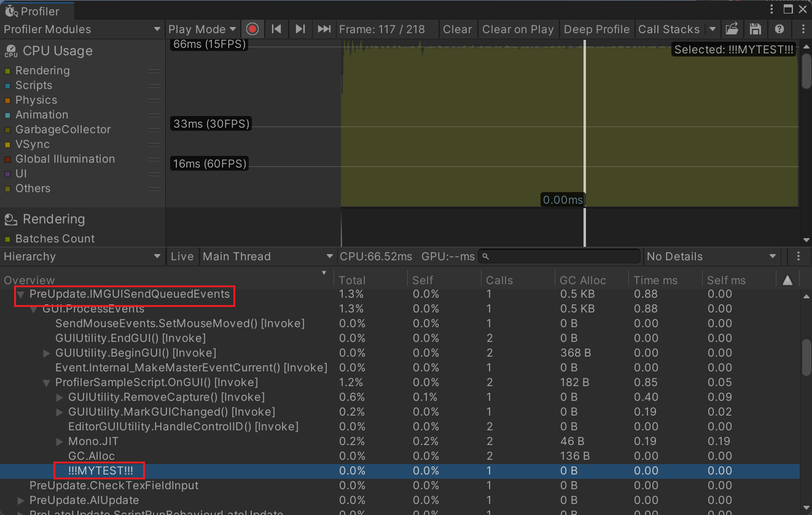Screen dimensions: 812x515
Task: Expand the GUIUtility.MarkGUIChanged() row
Action: coord(60,412)
